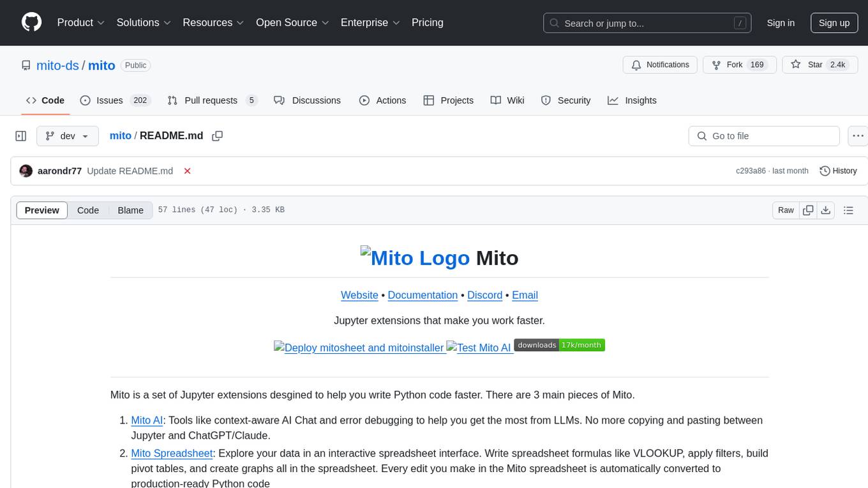
Task: Open the Discord link
Action: pos(484,295)
